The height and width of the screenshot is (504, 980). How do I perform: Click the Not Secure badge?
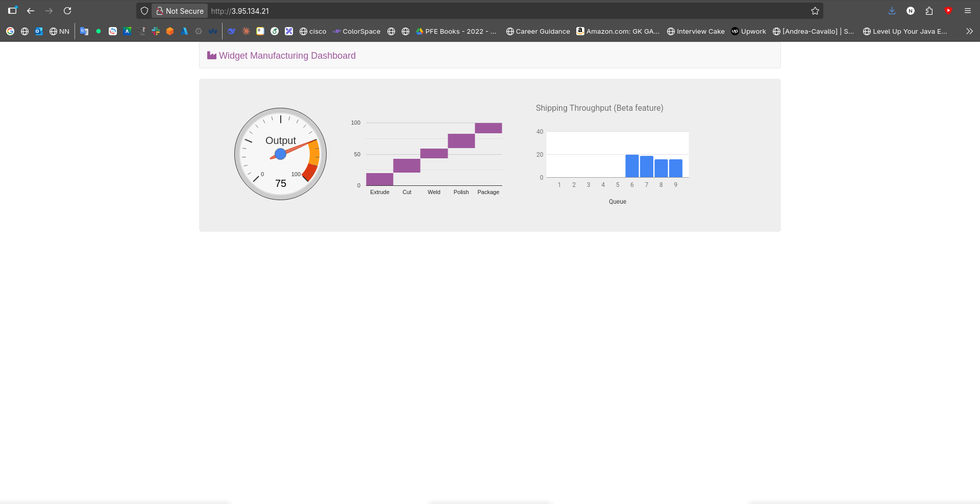[x=179, y=11]
